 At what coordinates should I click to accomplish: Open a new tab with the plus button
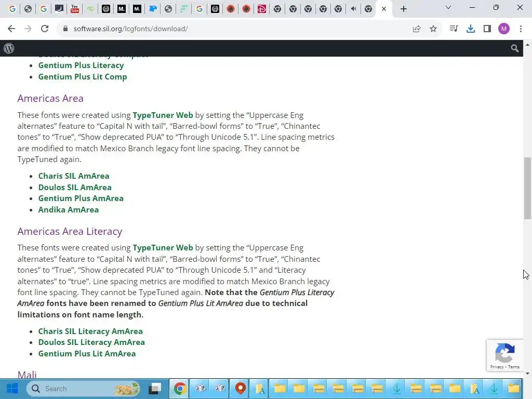[403, 9]
